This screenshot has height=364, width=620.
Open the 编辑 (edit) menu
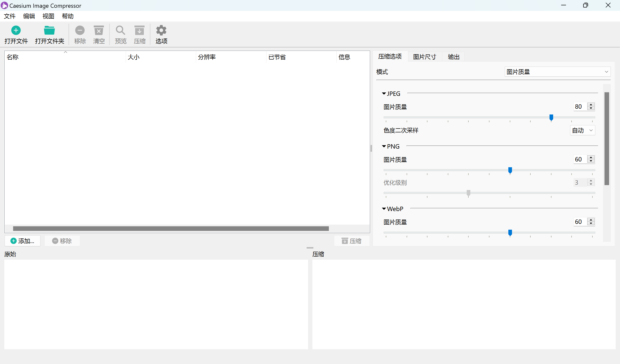pyautogui.click(x=29, y=16)
